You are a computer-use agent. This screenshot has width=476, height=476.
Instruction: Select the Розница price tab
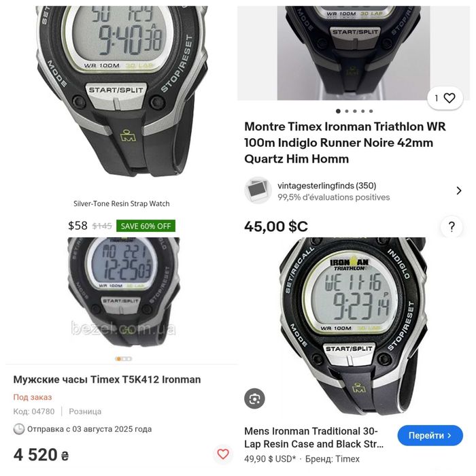tap(85, 411)
